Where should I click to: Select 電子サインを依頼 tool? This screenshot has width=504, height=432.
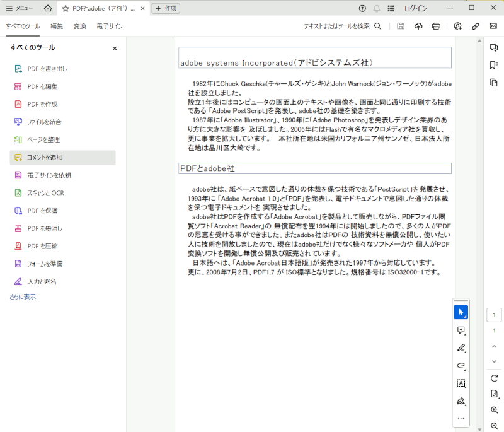point(62,175)
